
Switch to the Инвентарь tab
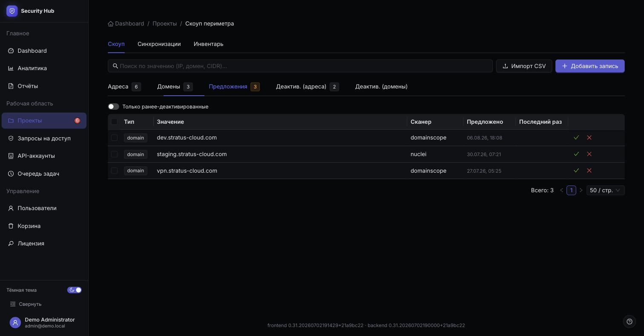208,44
